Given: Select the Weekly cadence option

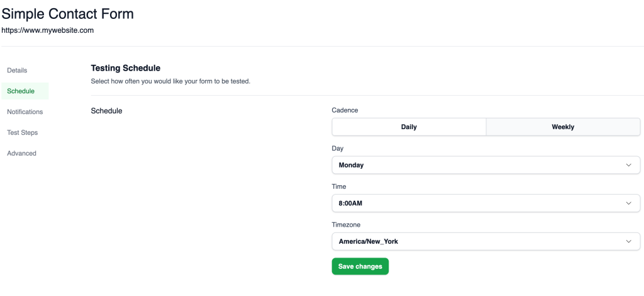Looking at the screenshot, I should tap(563, 127).
